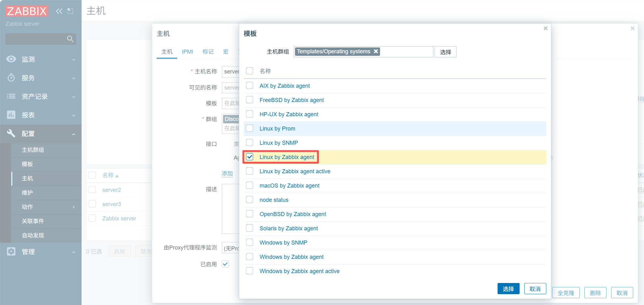Check the select-all 名称 checkbox in 模板 dialog

click(250, 71)
